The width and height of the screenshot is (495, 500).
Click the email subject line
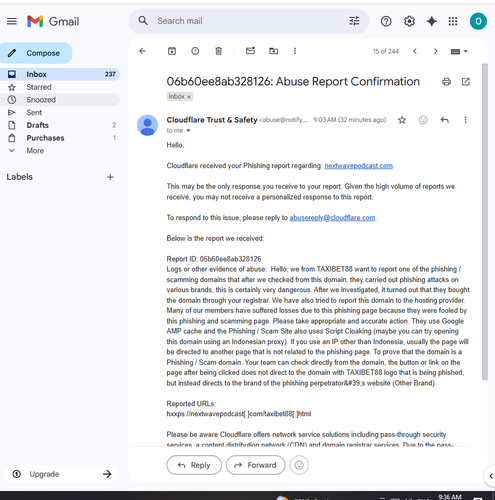(x=293, y=82)
